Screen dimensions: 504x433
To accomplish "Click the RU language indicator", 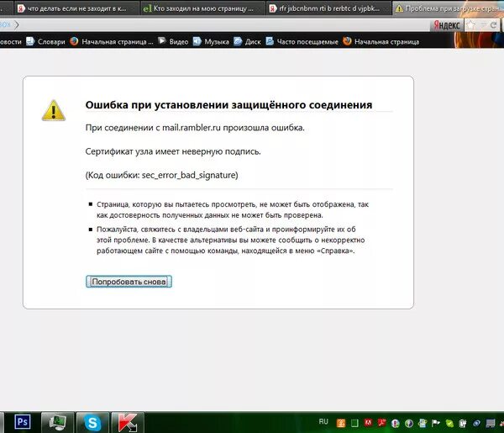I will pos(323,421).
